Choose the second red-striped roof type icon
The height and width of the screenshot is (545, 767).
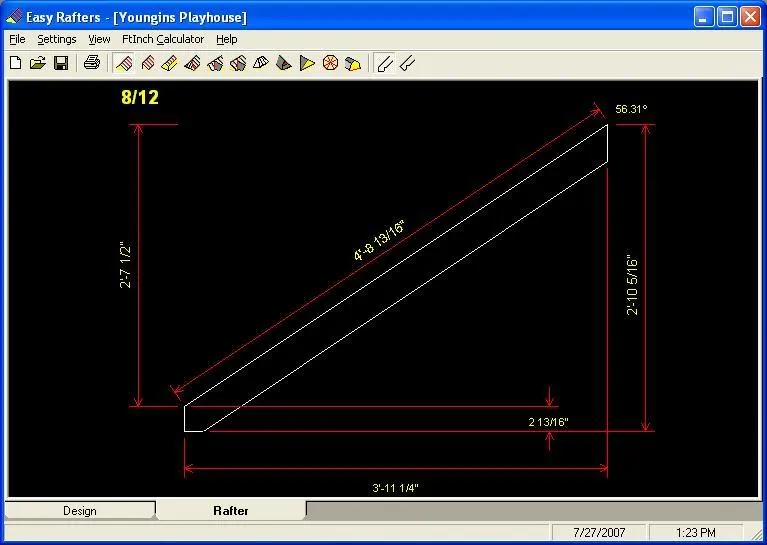point(148,63)
